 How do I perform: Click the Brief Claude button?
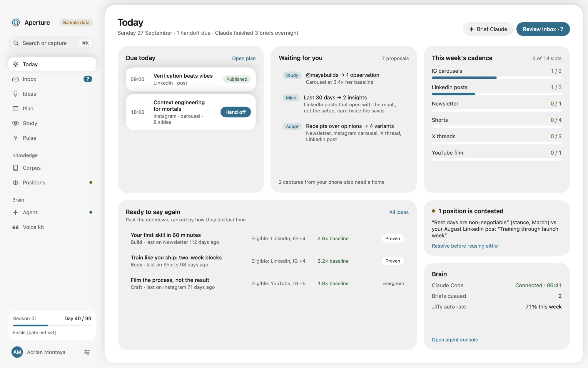[x=488, y=29]
